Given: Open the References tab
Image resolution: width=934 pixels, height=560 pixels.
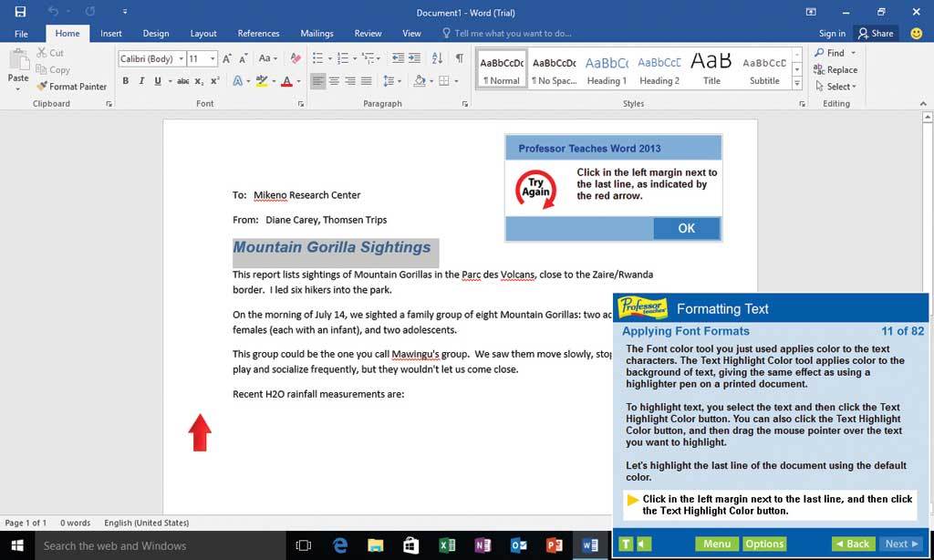Looking at the screenshot, I should (x=258, y=34).
